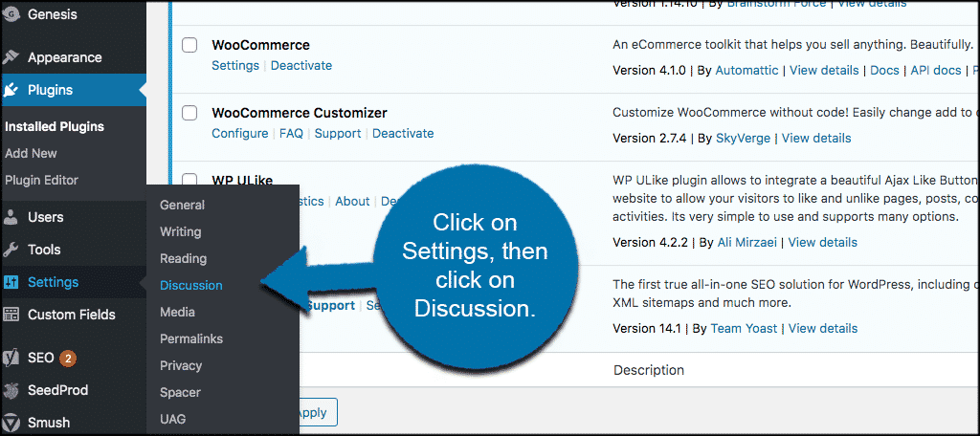Go to Installed Plugins submenu
Image resolution: width=980 pixels, height=436 pixels.
pyautogui.click(x=55, y=127)
